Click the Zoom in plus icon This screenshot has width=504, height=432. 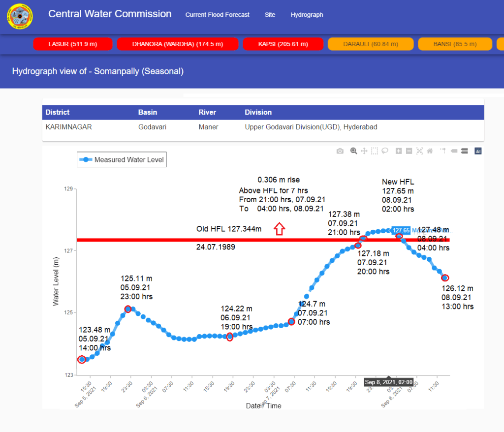point(399,151)
